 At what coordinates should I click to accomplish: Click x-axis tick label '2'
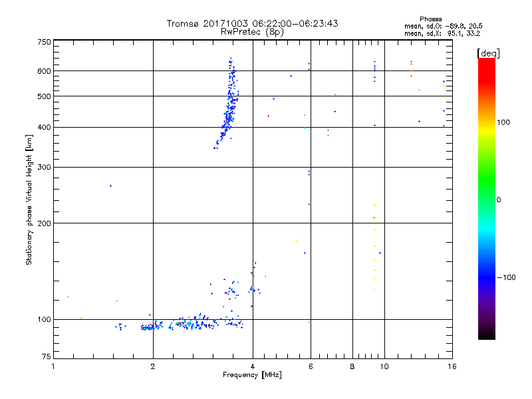tap(153, 366)
